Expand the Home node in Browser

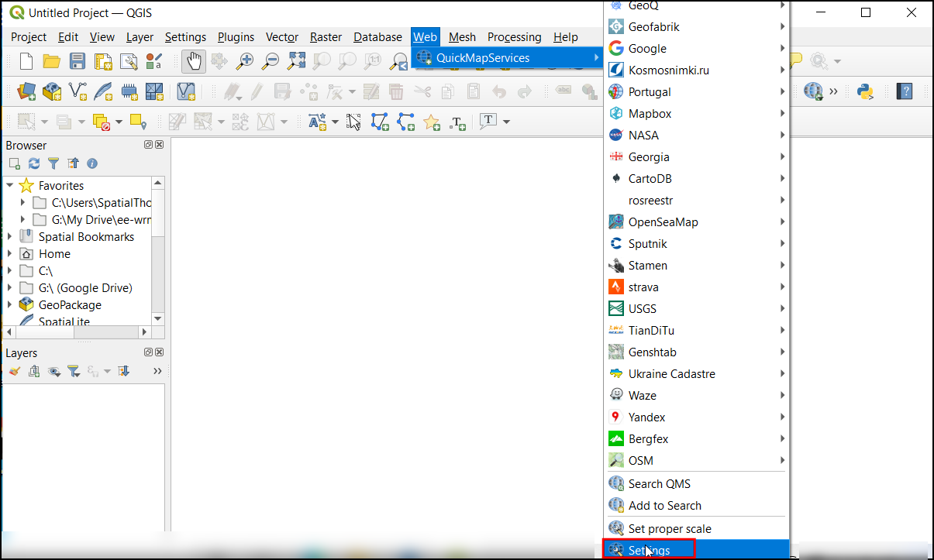click(10, 253)
